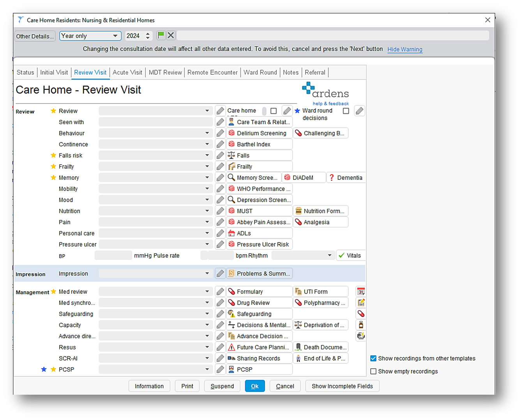Enable Show empty recordings
The image size is (521, 420).
373,371
